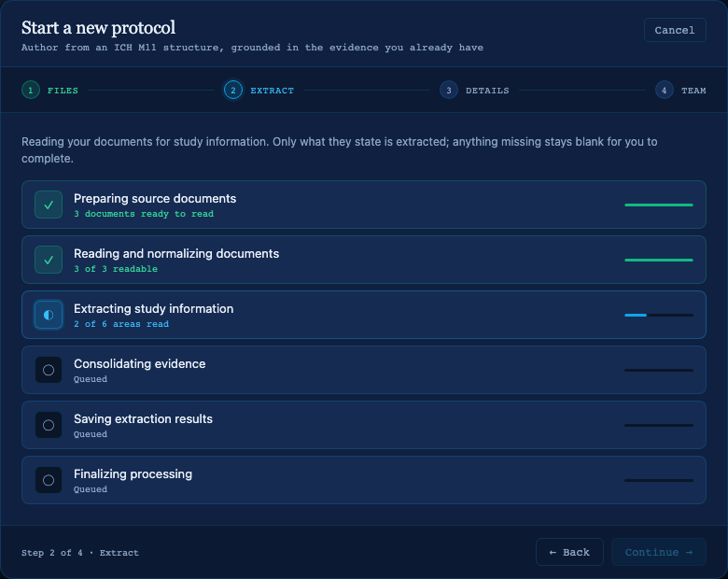Click the step 3 circle icon
728x579 pixels.
tap(449, 91)
